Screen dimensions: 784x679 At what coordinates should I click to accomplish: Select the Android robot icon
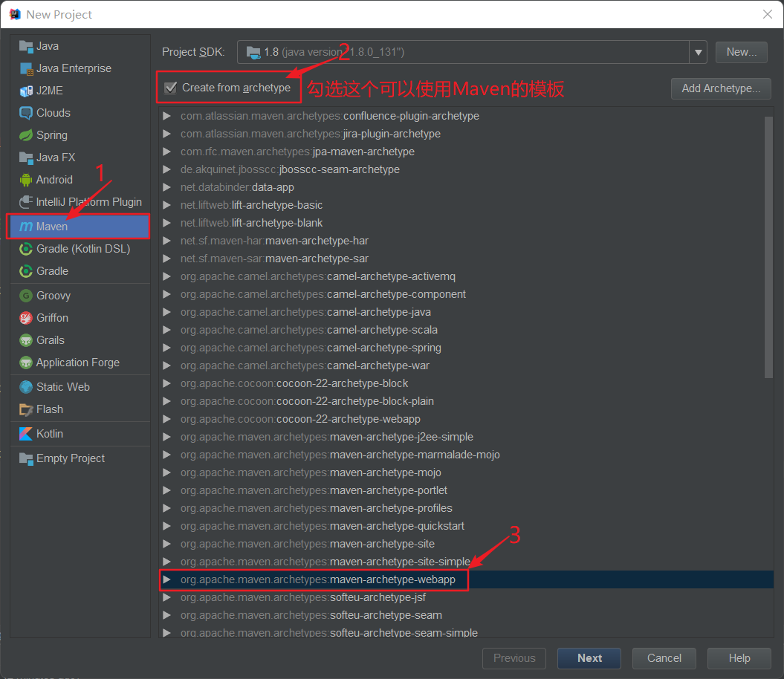tap(26, 180)
